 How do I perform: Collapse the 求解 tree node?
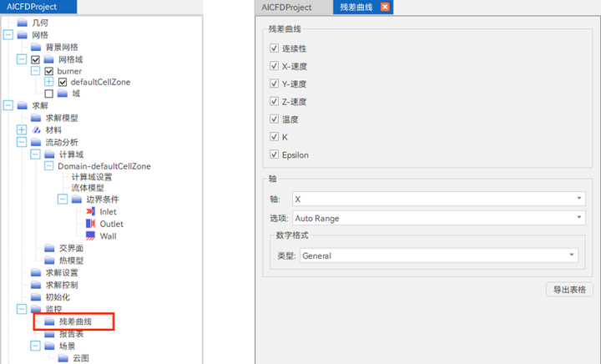tap(8, 105)
